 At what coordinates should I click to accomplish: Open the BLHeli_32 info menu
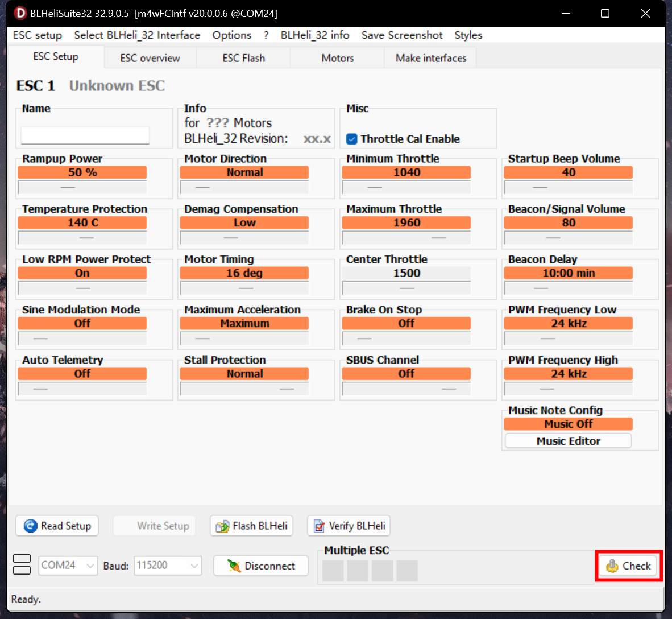click(315, 35)
